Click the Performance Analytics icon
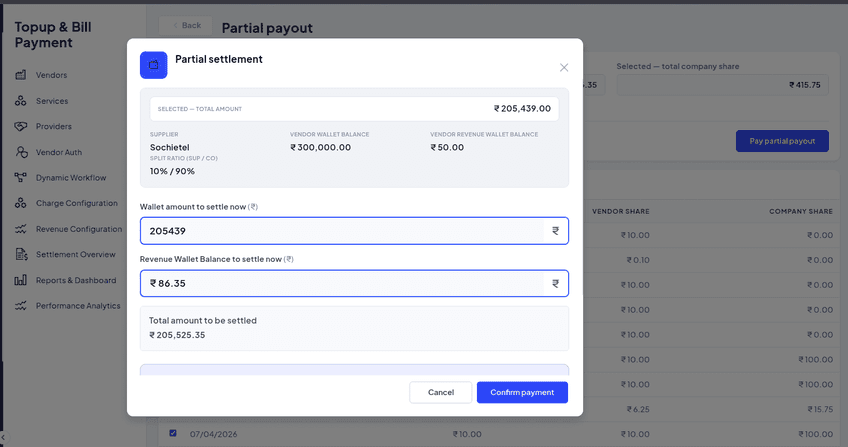848x447 pixels. pyautogui.click(x=21, y=306)
